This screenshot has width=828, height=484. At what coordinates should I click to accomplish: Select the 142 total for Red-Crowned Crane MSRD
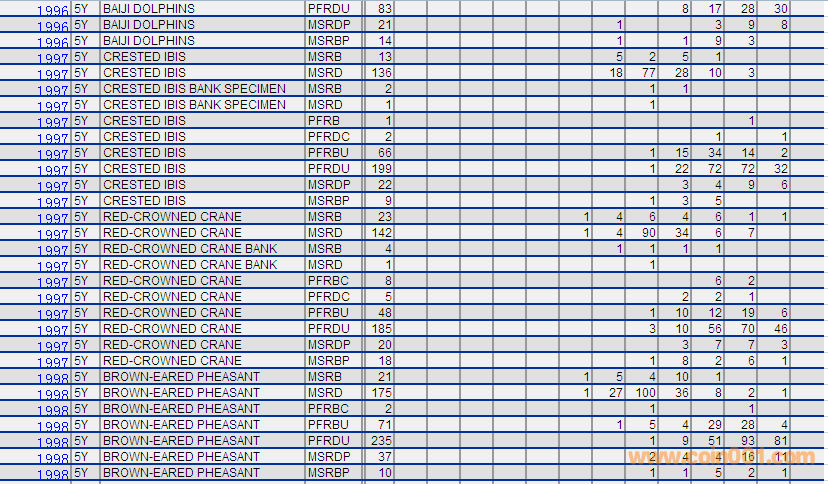click(381, 232)
